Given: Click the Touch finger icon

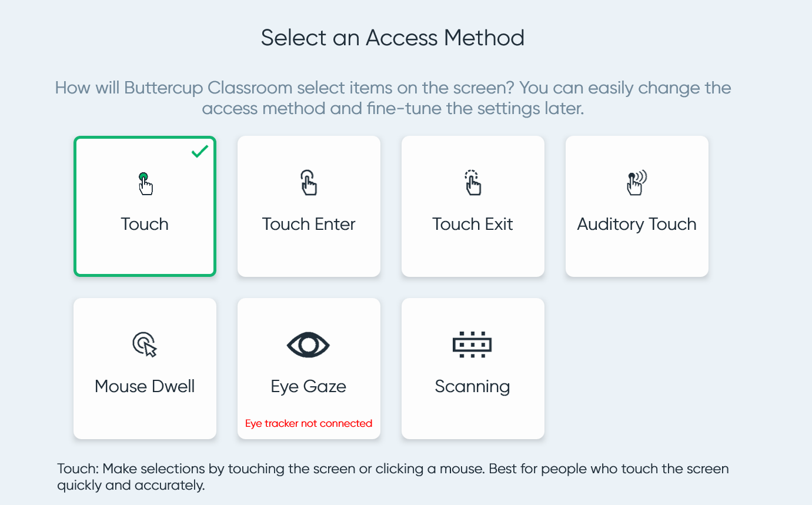Looking at the screenshot, I should coord(145,184).
